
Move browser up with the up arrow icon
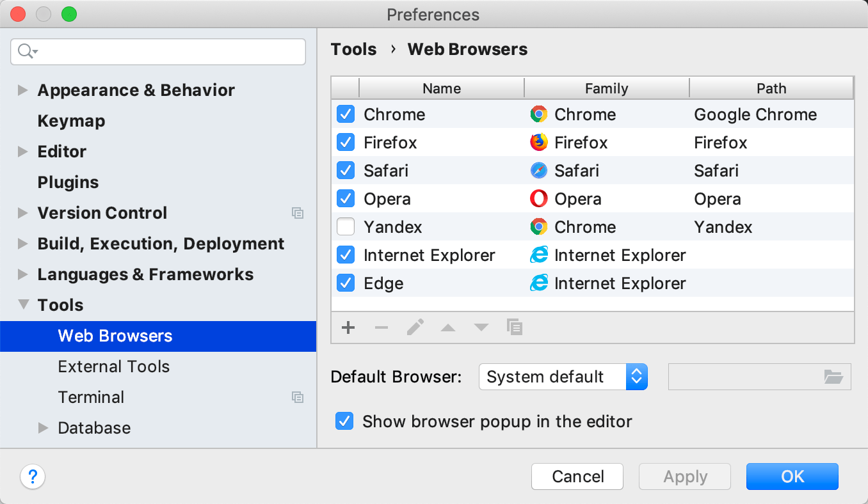(x=447, y=327)
